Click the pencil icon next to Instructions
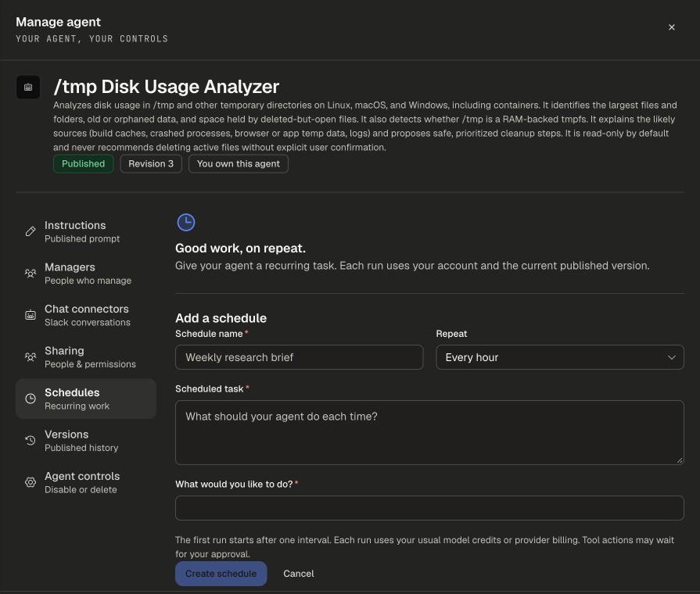The height and width of the screenshot is (594, 700). 31,231
